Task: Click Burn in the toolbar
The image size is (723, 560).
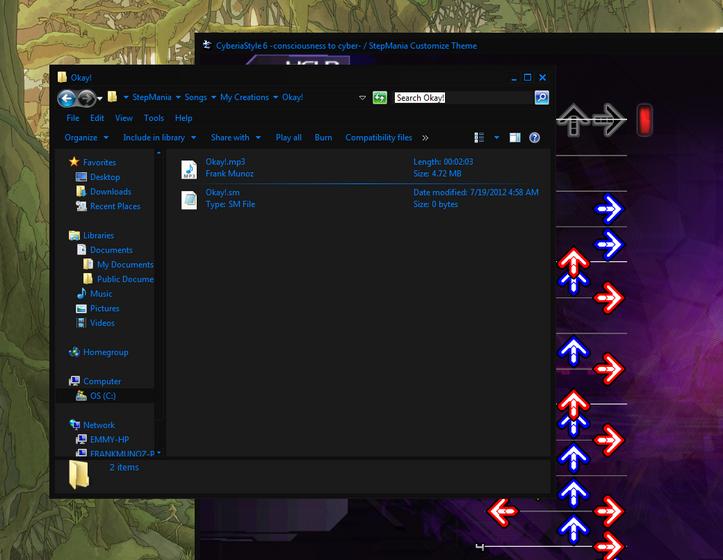Action: [323, 137]
